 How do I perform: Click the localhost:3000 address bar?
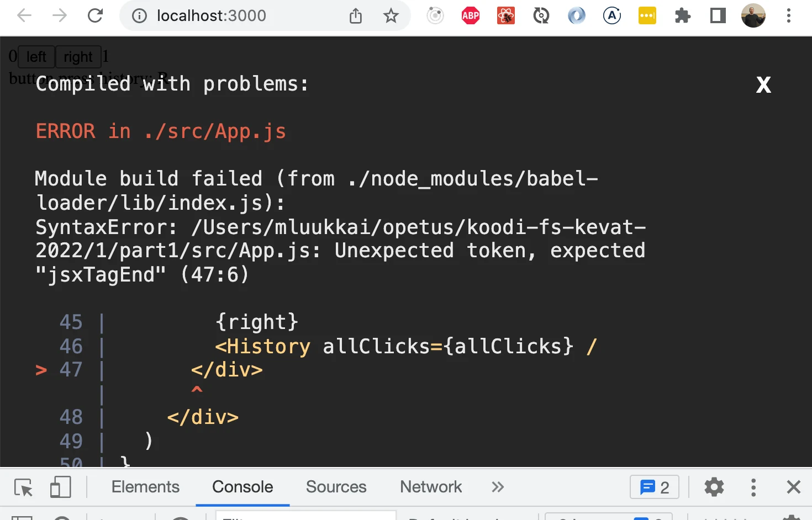click(212, 16)
